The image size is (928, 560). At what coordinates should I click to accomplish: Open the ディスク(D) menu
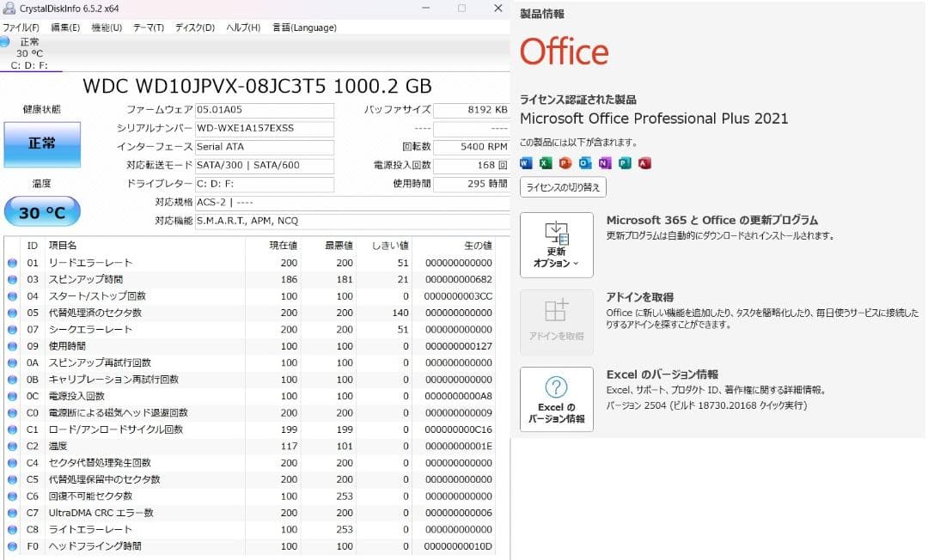(195, 27)
